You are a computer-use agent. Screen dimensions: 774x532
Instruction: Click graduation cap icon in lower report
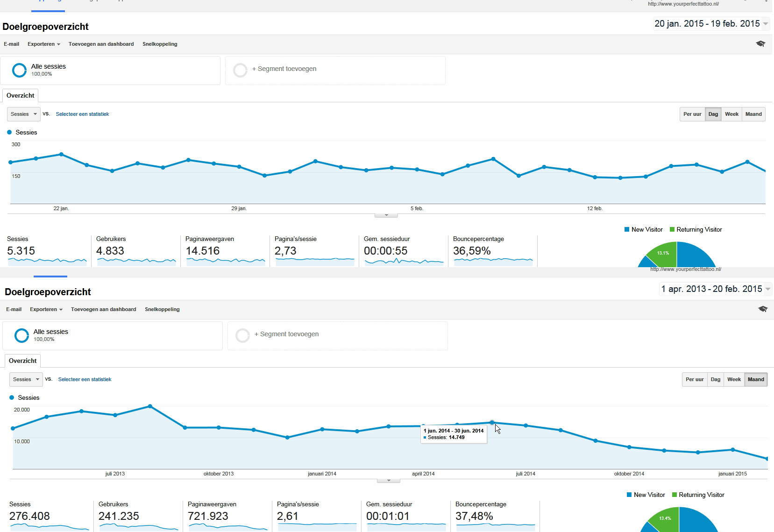click(x=763, y=309)
